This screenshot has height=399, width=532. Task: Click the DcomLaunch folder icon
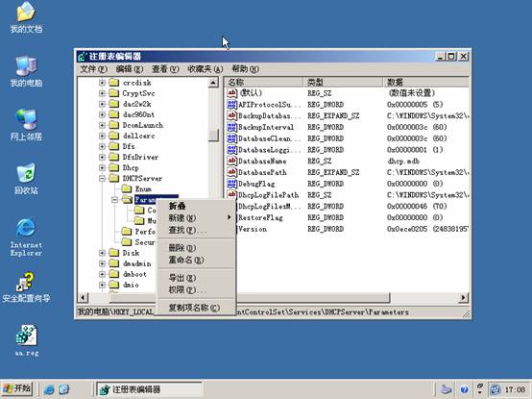114,125
